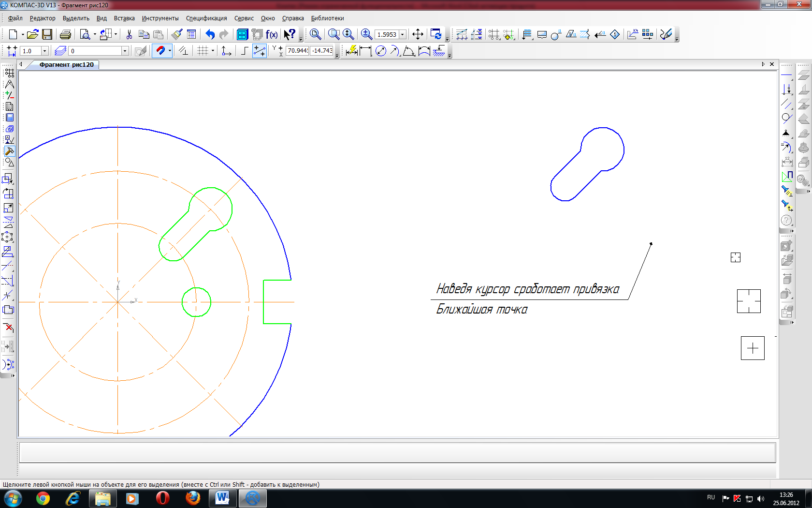The image size is (812, 508).
Task: Open Microsoft Word from the taskbar
Action: coord(222,498)
